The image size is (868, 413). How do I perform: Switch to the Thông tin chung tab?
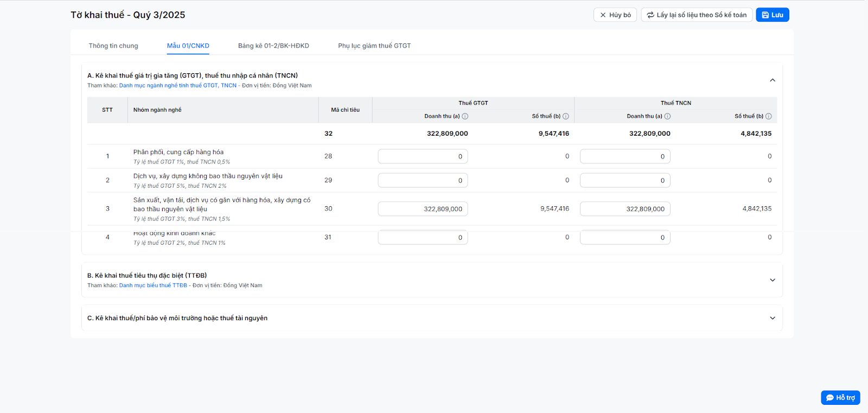(x=113, y=46)
